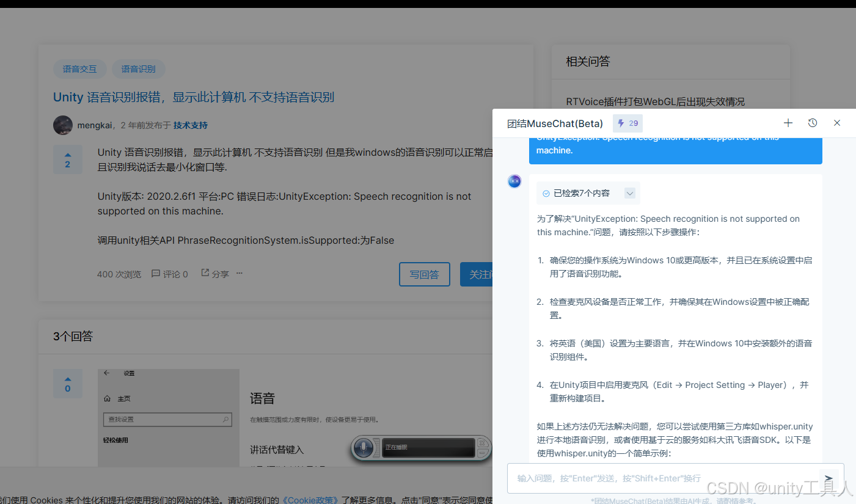This screenshot has height=504, width=856.
Task: Click the chat question input field
Action: pos(660,478)
